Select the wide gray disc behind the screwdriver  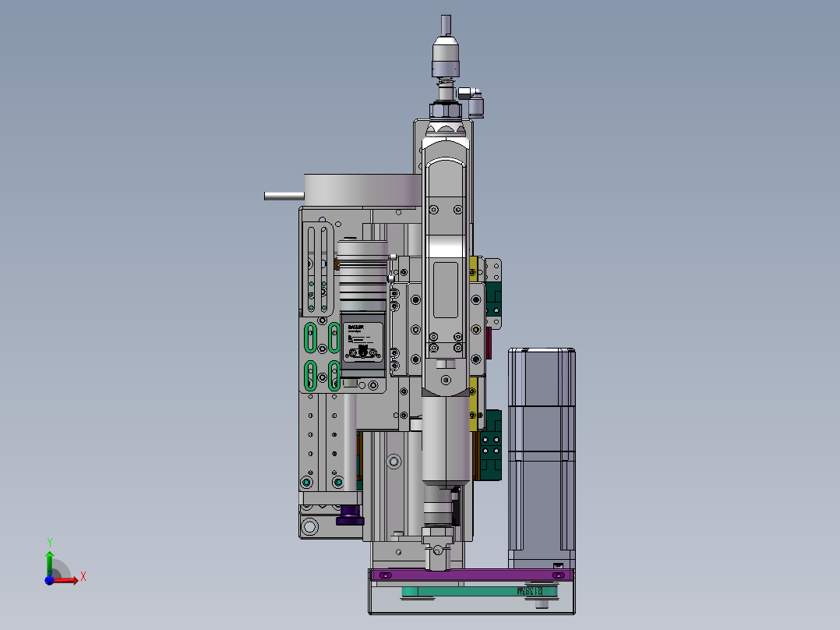coord(362,190)
